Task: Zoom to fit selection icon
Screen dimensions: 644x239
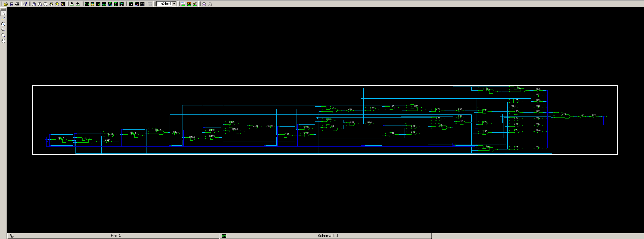Action: click(x=63, y=4)
